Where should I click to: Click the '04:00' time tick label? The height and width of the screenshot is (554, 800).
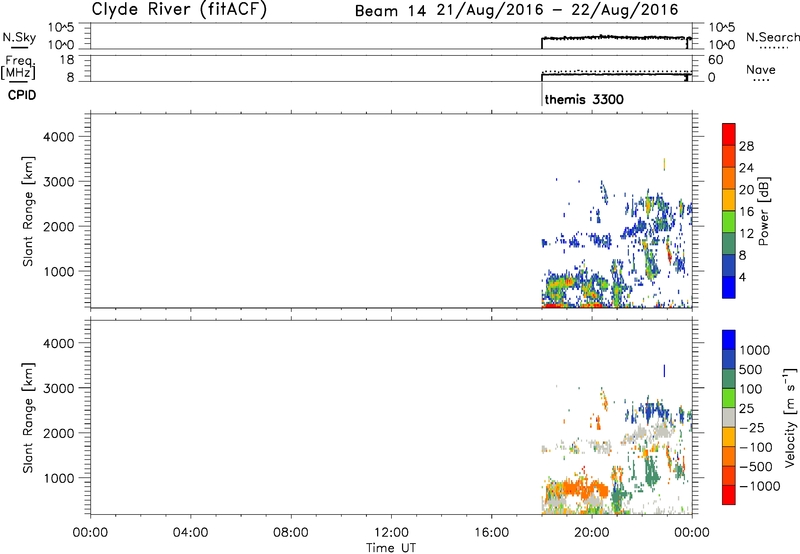pos(191,533)
